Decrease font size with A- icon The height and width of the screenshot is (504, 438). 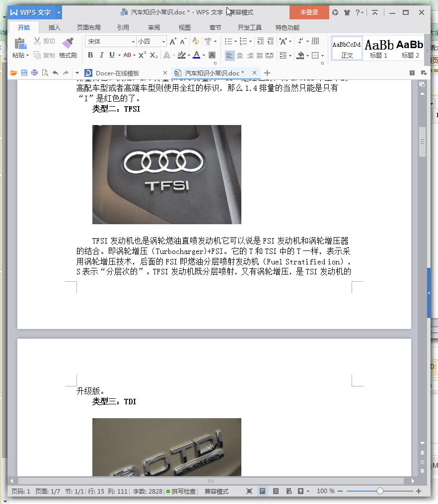coord(183,42)
